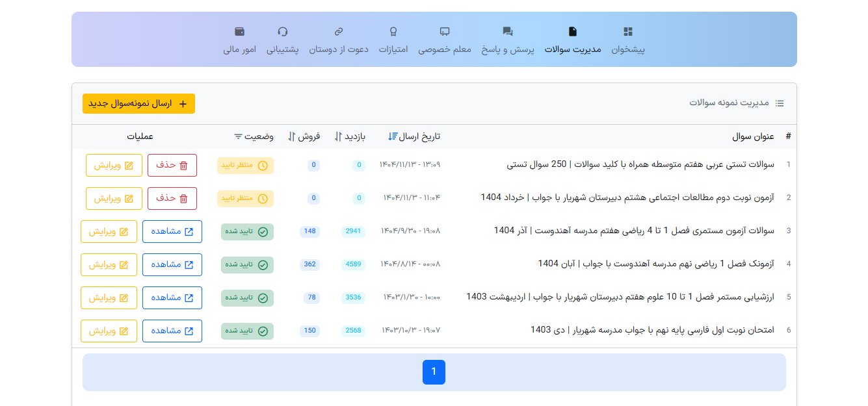Click views count 2941
This screenshot has width=868, height=406.
pos(353,231)
